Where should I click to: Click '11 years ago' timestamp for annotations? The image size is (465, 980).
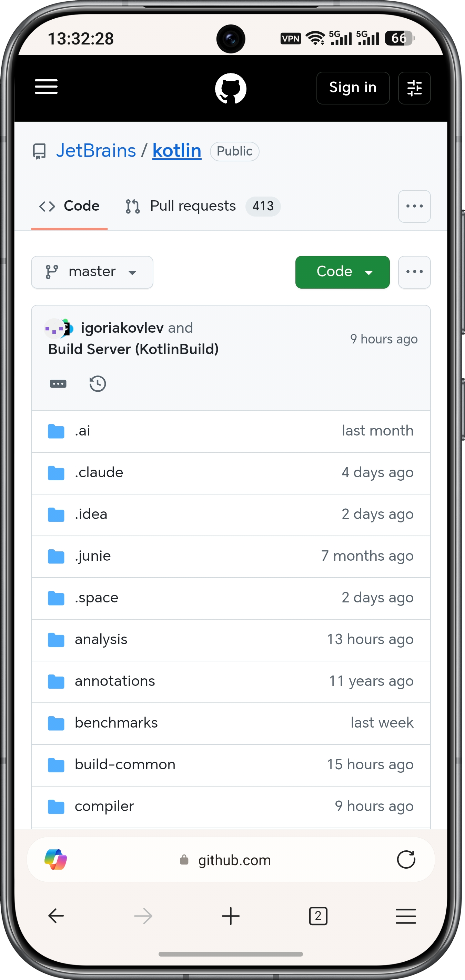372,682
